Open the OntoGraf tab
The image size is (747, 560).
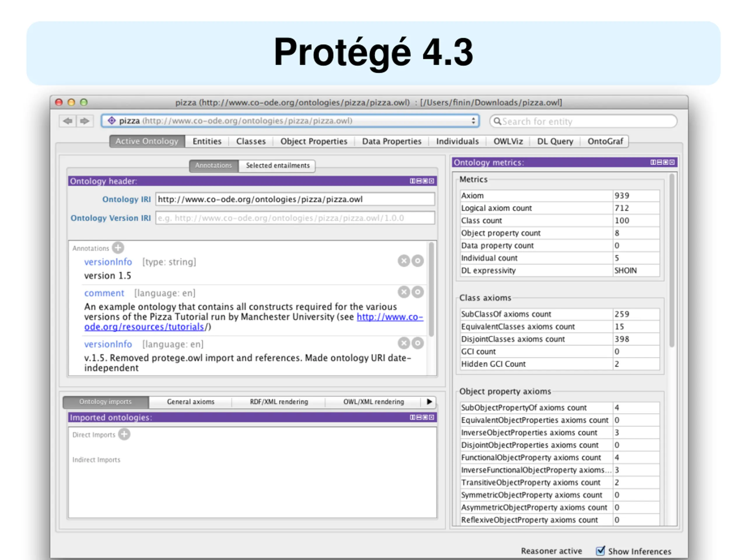point(605,141)
